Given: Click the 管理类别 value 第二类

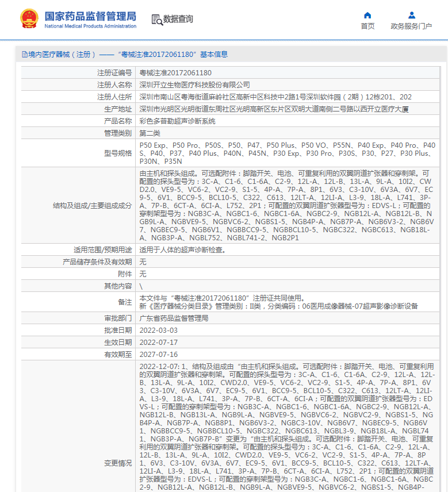Looking at the screenshot, I should 151,133.
